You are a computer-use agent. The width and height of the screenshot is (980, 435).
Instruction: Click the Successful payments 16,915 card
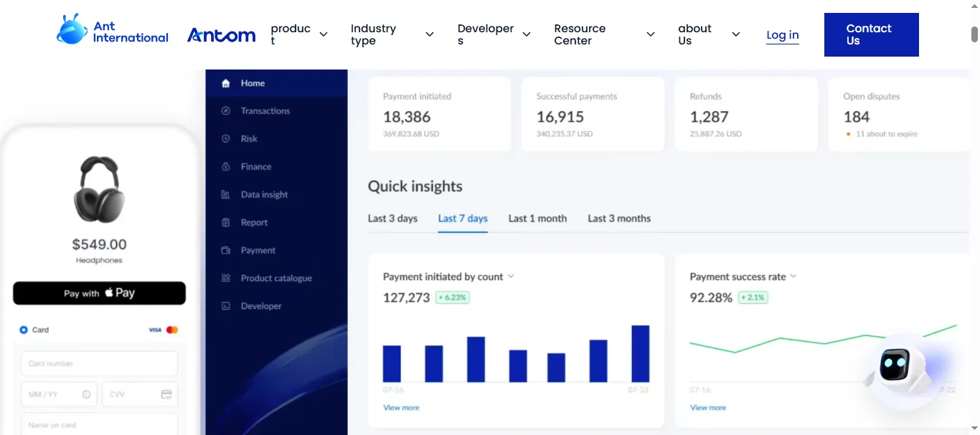click(x=593, y=115)
